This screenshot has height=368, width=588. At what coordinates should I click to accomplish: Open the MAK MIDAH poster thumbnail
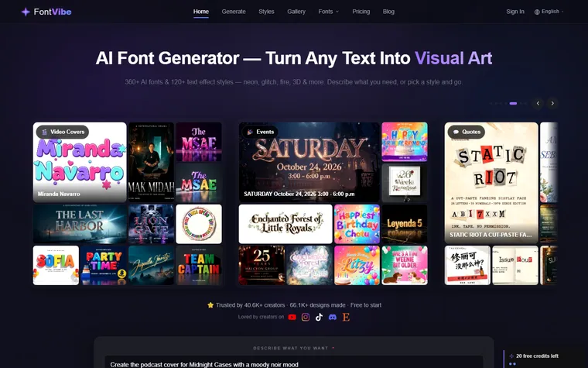(x=151, y=162)
